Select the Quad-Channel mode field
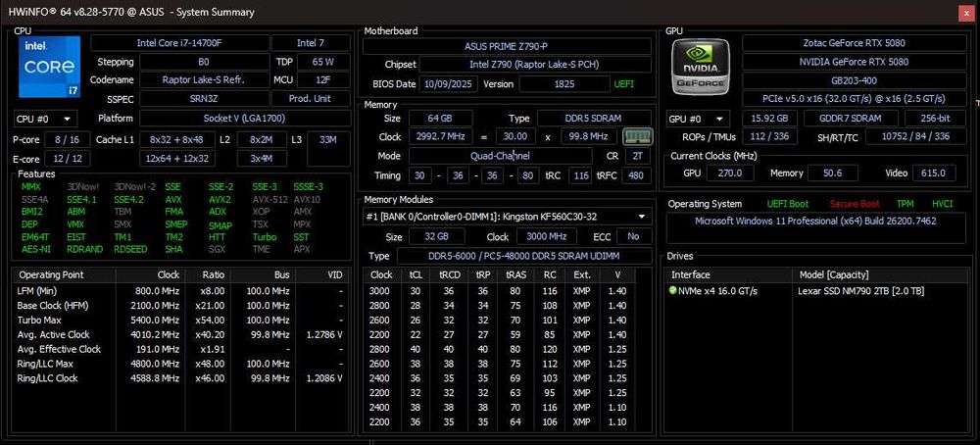The image size is (980, 445). click(x=500, y=156)
